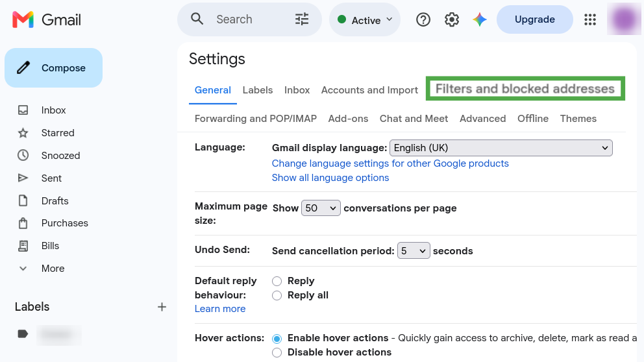This screenshot has height=362, width=644.
Task: Open Sent mail via arrow icon
Action: tap(23, 178)
